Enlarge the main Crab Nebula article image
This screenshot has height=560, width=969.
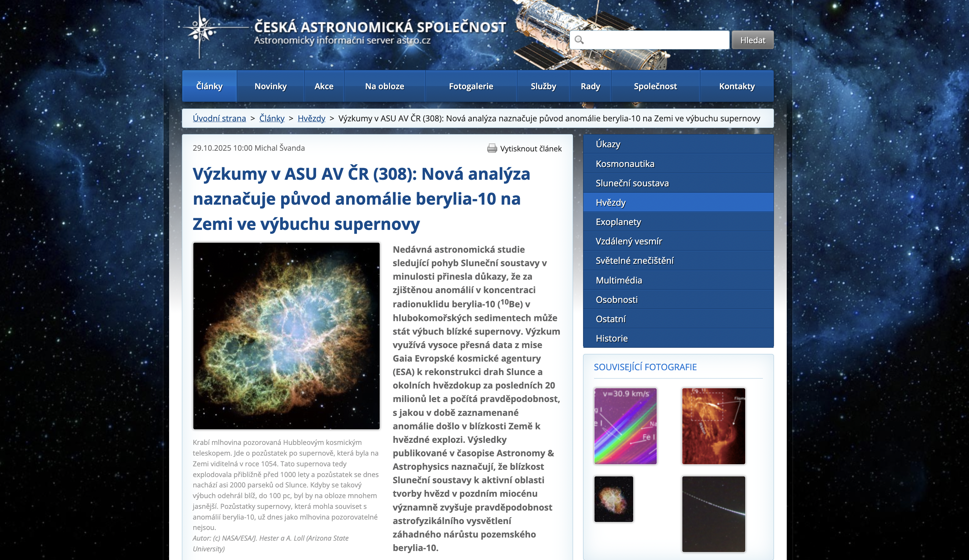pyautogui.click(x=286, y=336)
